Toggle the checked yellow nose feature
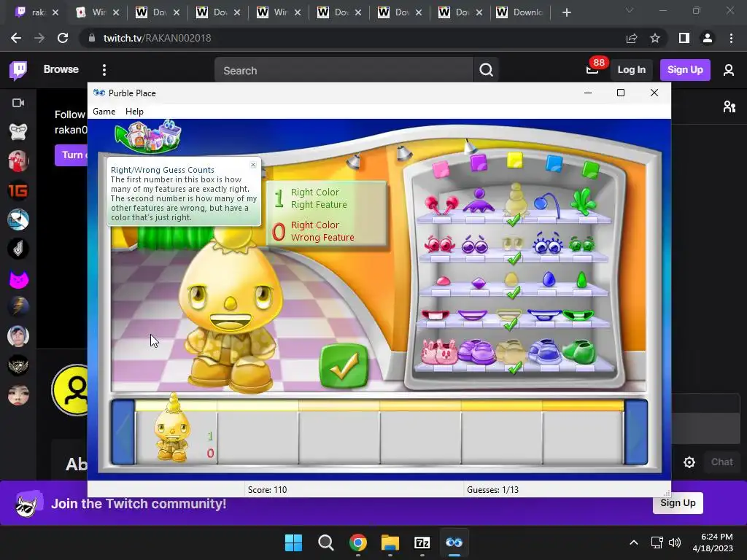 511,279
